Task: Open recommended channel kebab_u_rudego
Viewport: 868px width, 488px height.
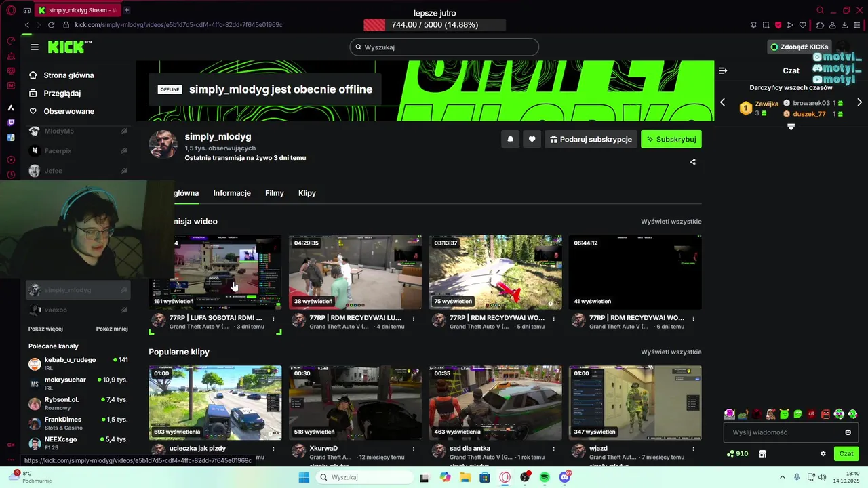Action: click(x=78, y=364)
